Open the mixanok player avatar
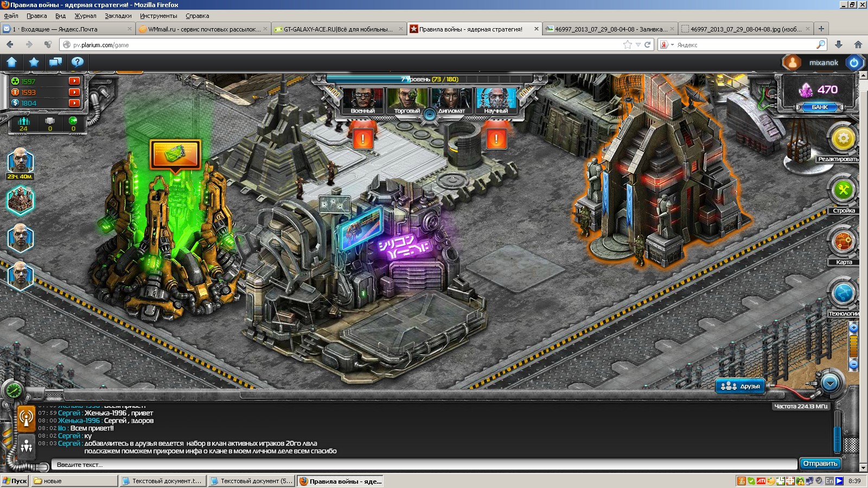The image size is (868, 488). pyautogui.click(x=792, y=63)
